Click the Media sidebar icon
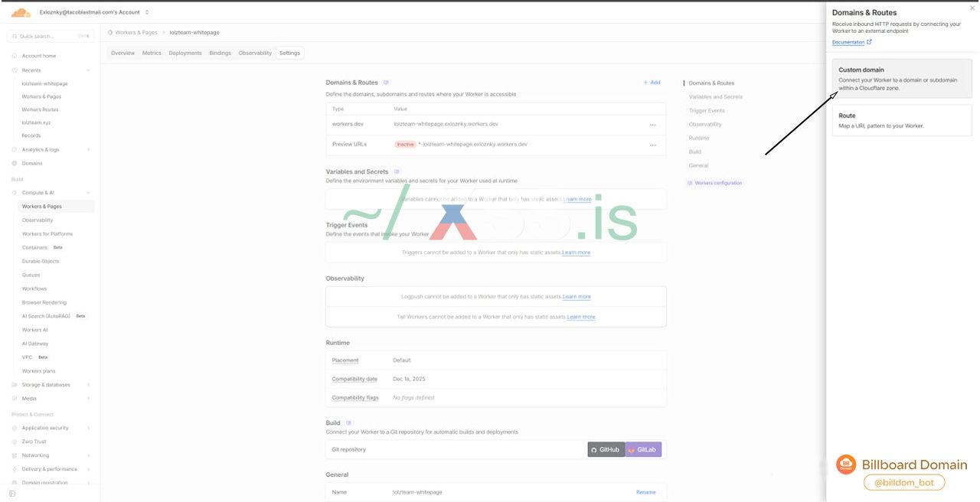Viewport: 980px width, 502px height. (x=15, y=399)
